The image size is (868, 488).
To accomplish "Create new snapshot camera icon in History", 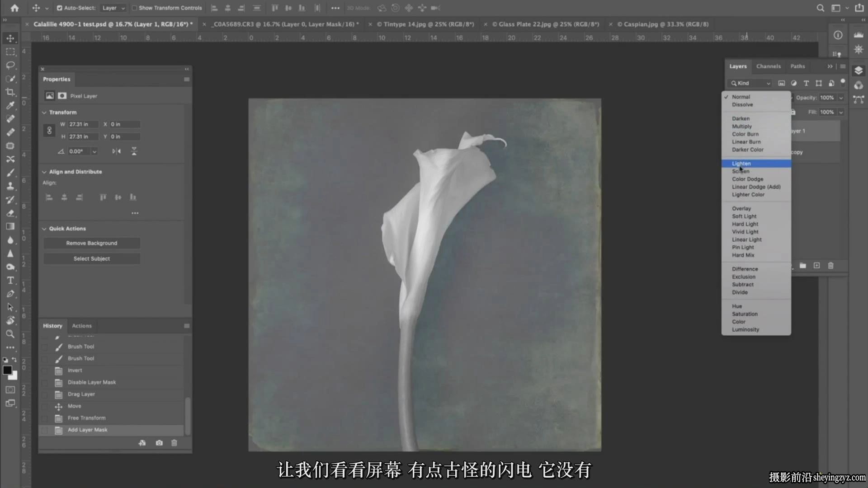I will coord(159,443).
